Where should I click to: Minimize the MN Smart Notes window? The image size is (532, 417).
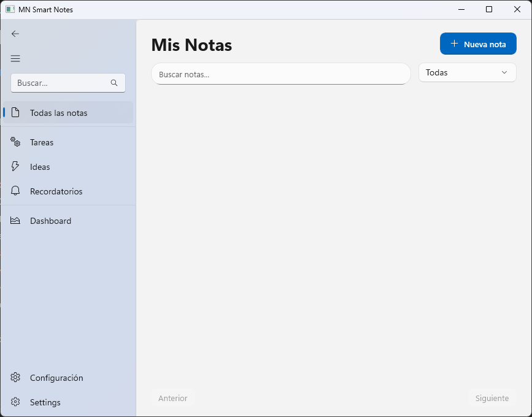point(461,9)
